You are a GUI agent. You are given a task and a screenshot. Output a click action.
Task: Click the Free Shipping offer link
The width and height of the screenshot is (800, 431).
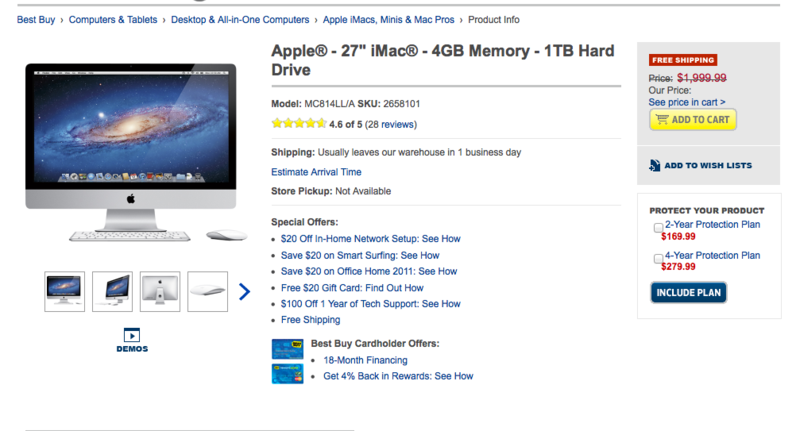310,320
